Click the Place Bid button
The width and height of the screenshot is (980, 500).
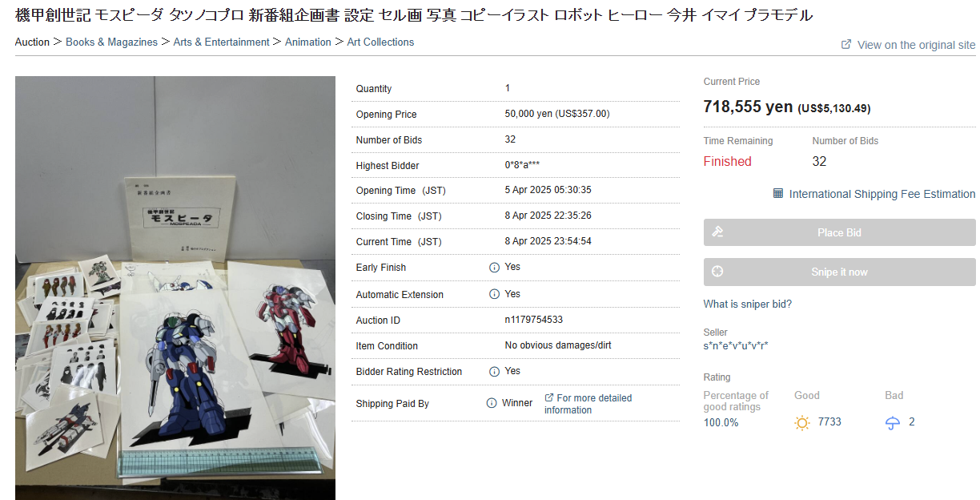(x=839, y=232)
